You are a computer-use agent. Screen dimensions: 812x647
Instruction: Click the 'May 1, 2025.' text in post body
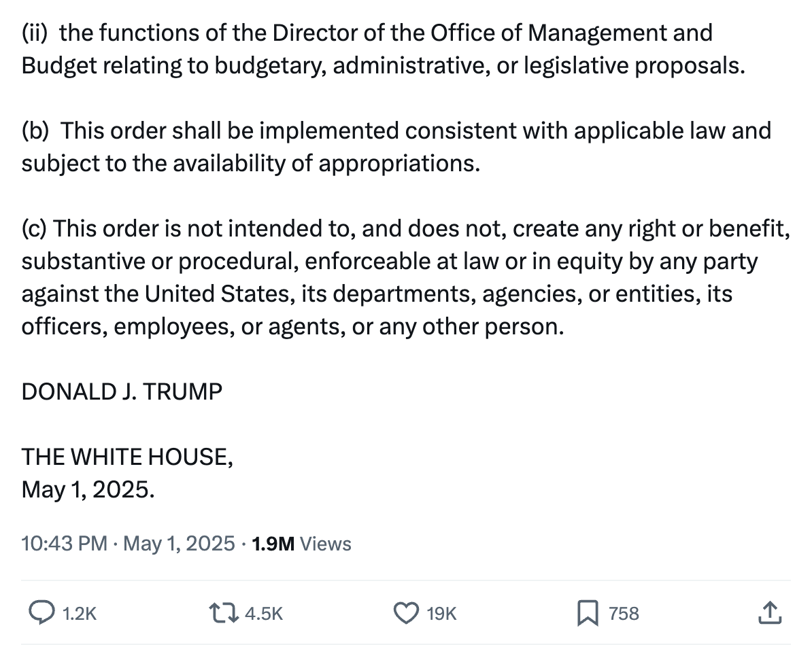click(88, 489)
